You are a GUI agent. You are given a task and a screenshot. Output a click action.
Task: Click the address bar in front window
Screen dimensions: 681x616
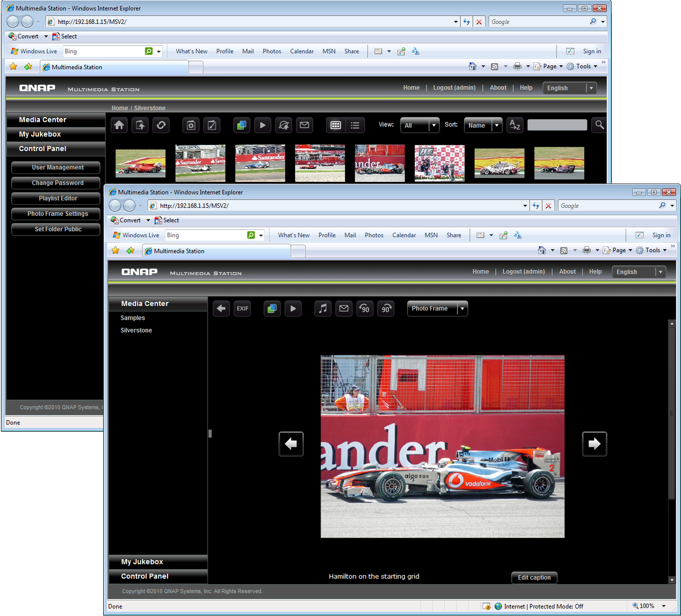(338, 206)
